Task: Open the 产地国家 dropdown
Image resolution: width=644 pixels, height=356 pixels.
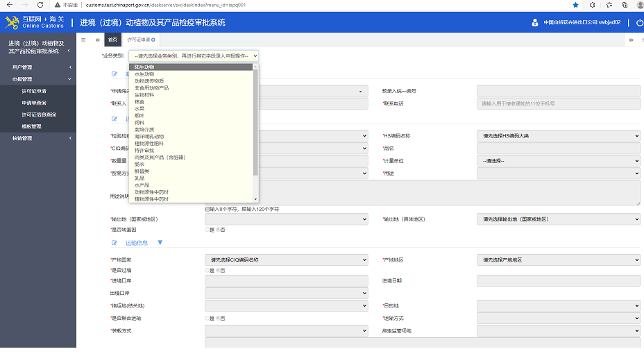Action: pos(287,260)
